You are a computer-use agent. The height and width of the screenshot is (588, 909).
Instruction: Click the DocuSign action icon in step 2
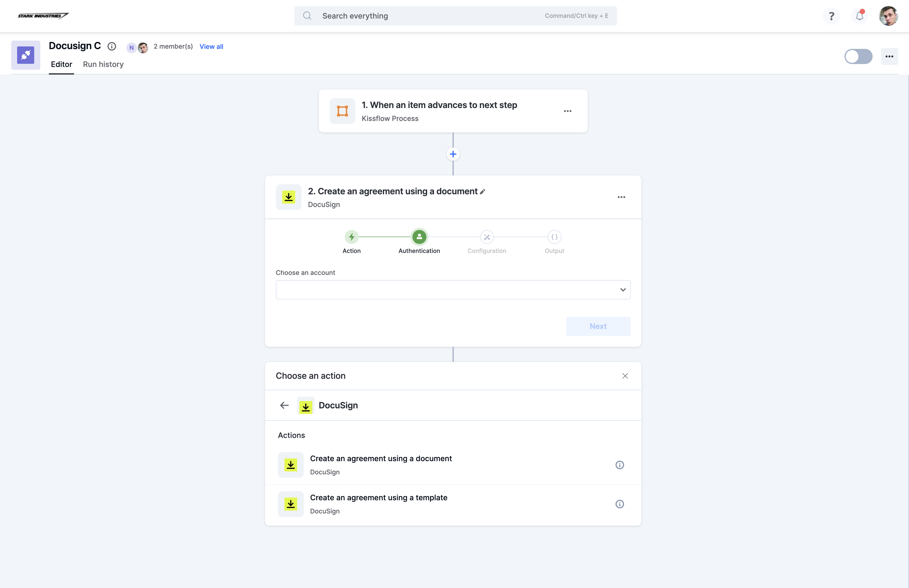[289, 197]
